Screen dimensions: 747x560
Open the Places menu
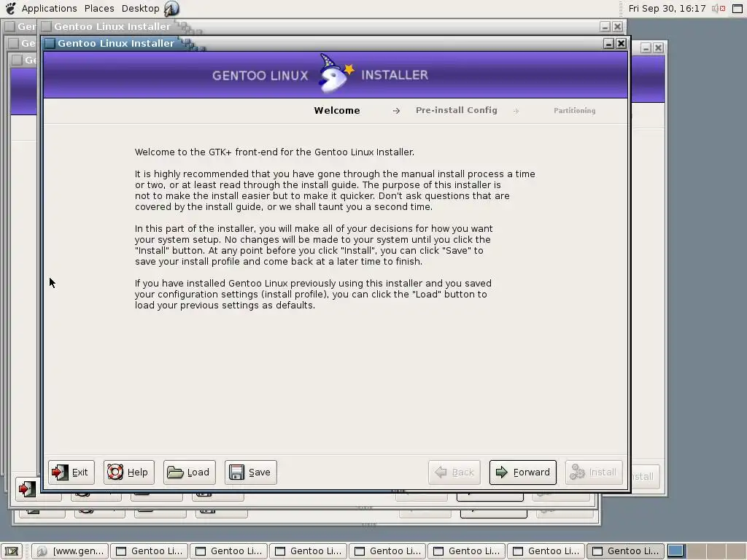click(x=99, y=8)
